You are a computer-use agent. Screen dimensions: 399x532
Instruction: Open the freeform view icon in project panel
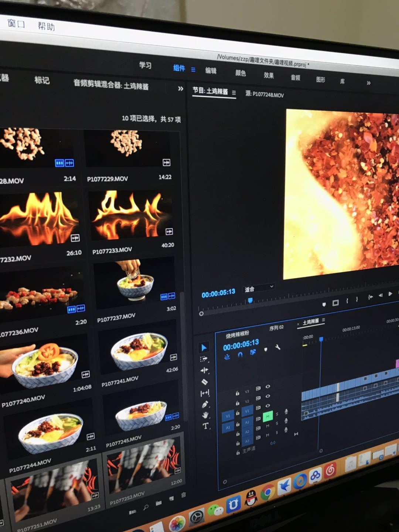[x=132, y=512]
